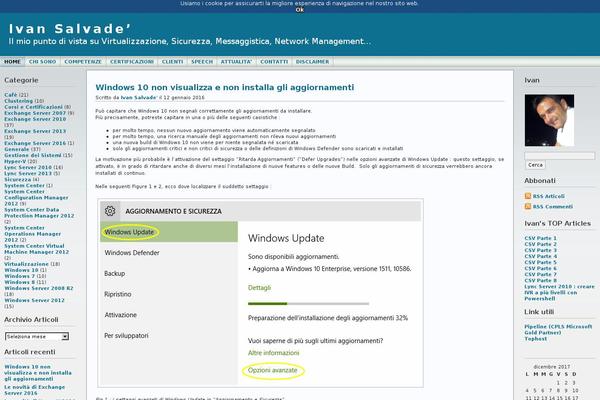Viewport: 600px width, 400px height.
Task: Open recent article Windows 10 non visualizza
Action: click(x=38, y=373)
